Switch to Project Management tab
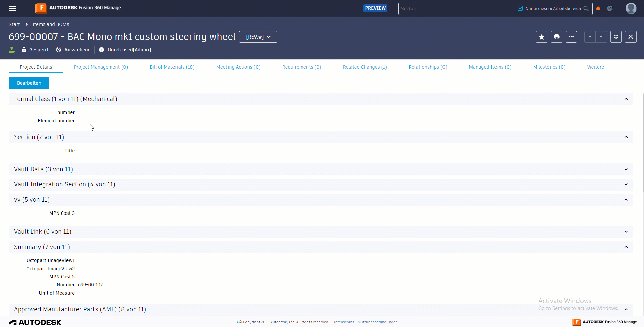644x327 pixels. [101, 67]
